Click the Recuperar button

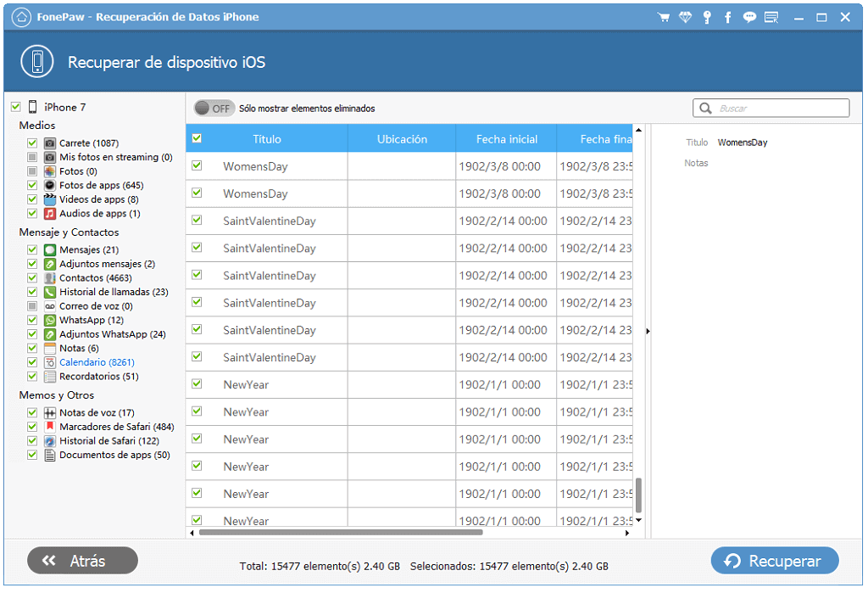[x=775, y=561]
